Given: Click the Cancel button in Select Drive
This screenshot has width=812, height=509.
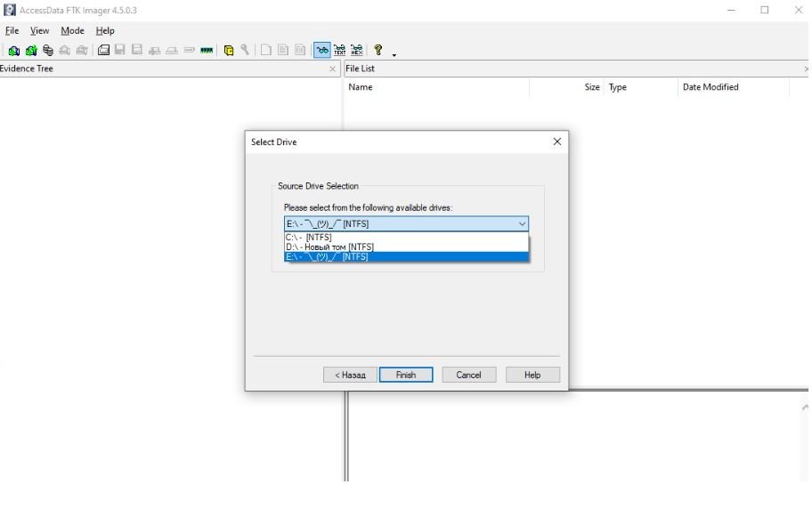Looking at the screenshot, I should 468,375.
